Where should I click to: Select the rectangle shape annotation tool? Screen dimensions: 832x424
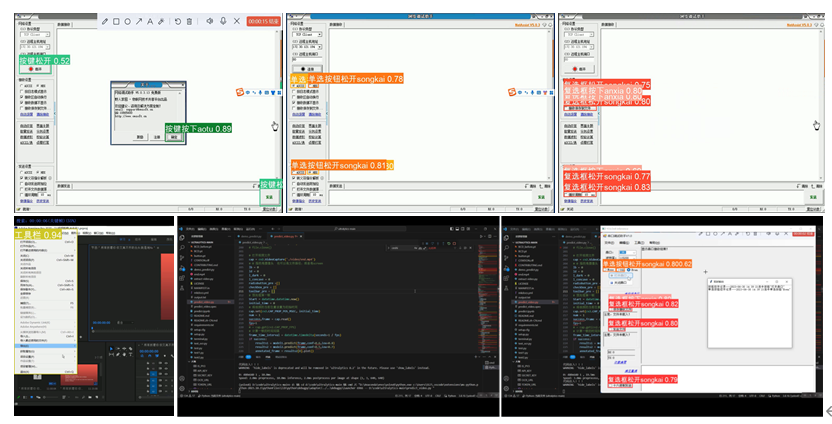pos(117,21)
